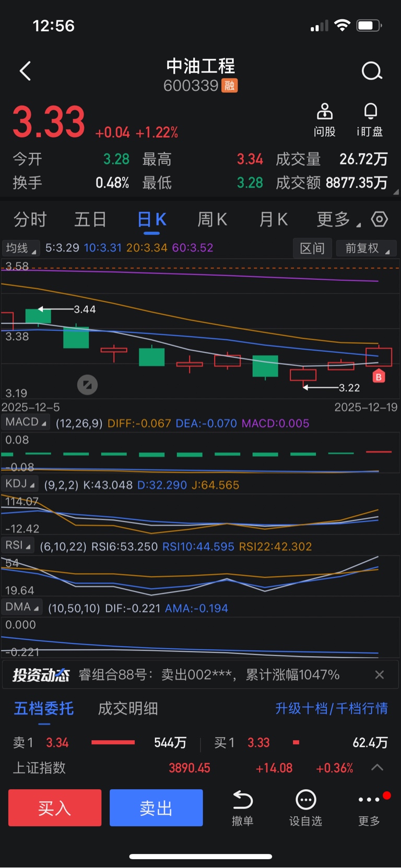Open the 前复权 adjustment dropdown
Image resolution: width=401 pixels, height=868 pixels.
pyautogui.click(x=367, y=248)
